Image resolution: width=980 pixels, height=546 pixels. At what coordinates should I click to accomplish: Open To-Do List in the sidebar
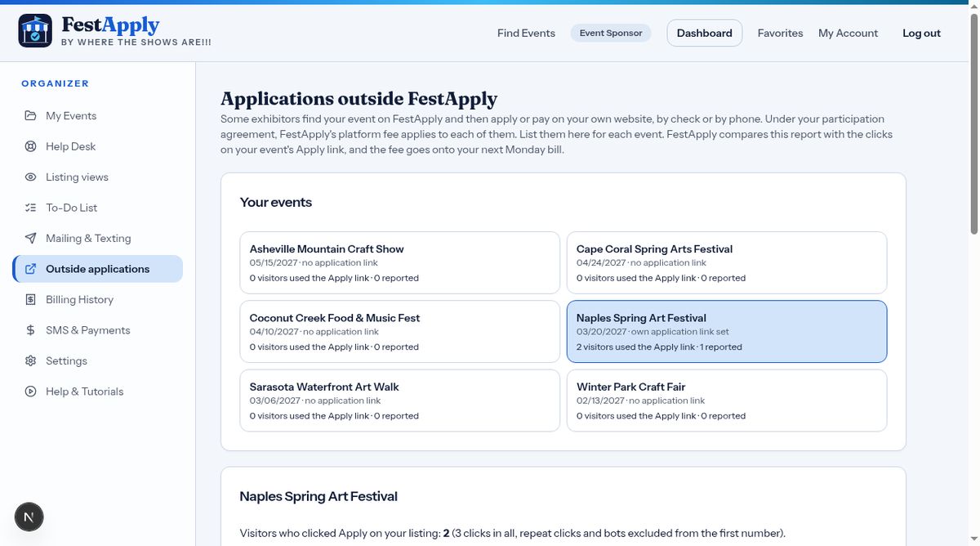tap(98, 208)
